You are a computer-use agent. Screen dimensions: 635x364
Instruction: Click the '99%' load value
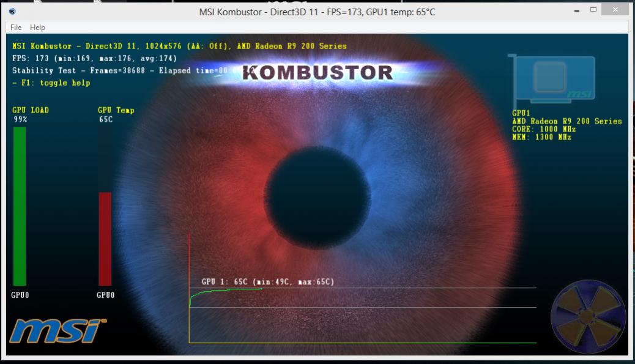pyautogui.click(x=20, y=119)
